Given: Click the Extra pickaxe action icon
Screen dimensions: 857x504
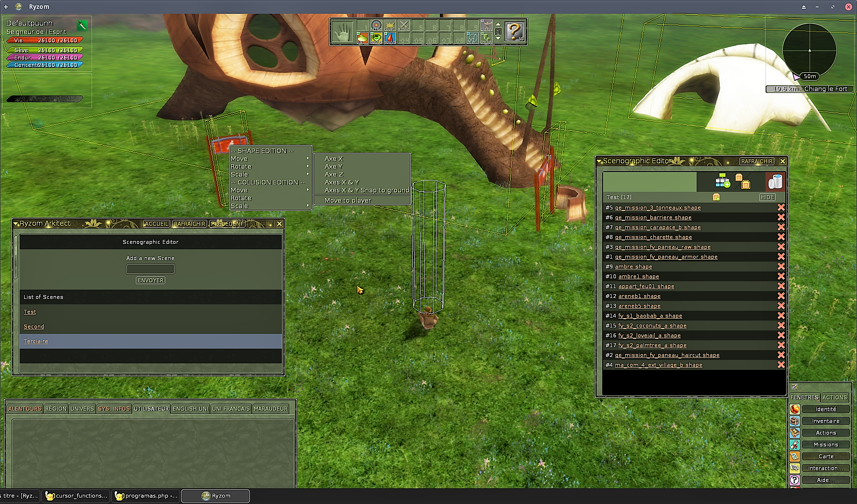Looking at the screenshot, I should pyautogui.click(x=486, y=26).
